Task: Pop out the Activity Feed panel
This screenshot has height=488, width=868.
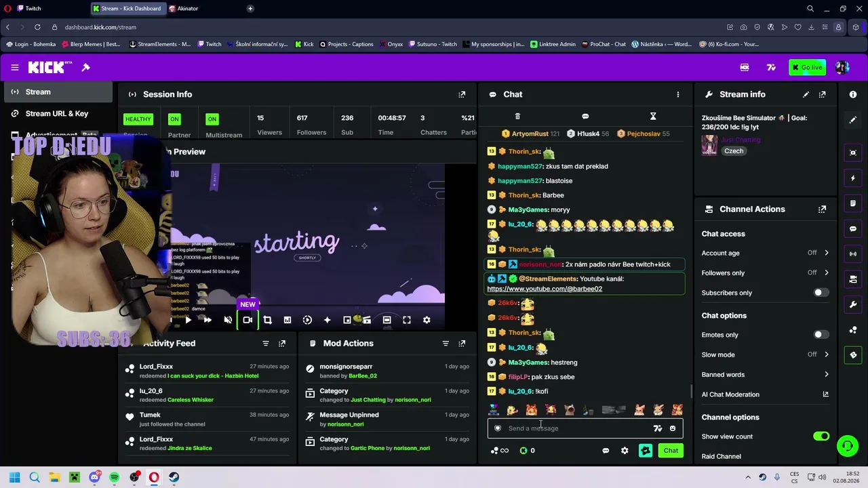Action: click(x=282, y=344)
